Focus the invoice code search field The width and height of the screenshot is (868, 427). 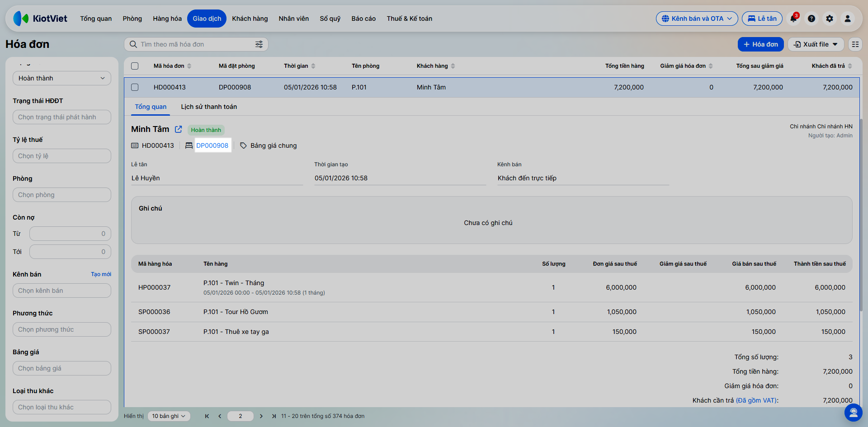(x=196, y=44)
